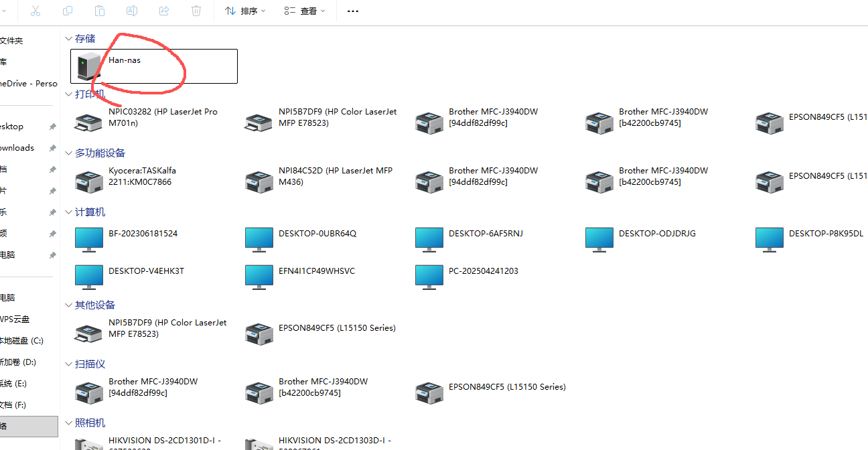
Task: Select computer DESKTOP-V4EHK3T
Action: click(x=154, y=277)
